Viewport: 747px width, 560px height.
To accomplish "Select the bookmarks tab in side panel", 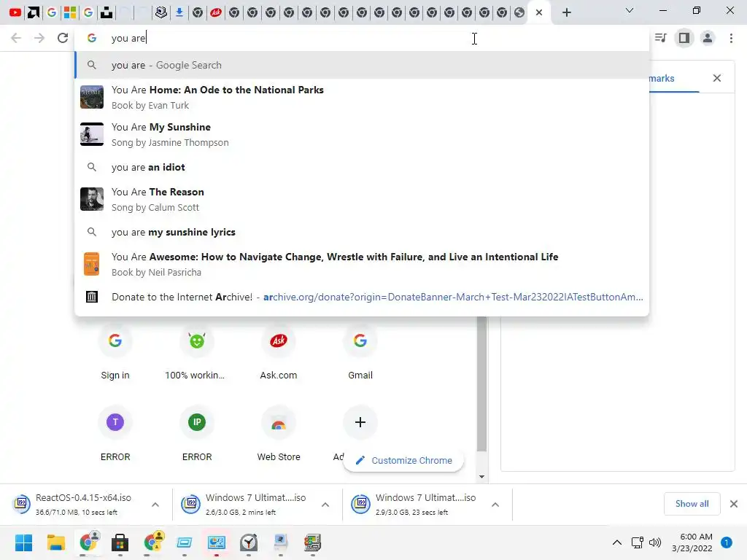I will 673,79.
